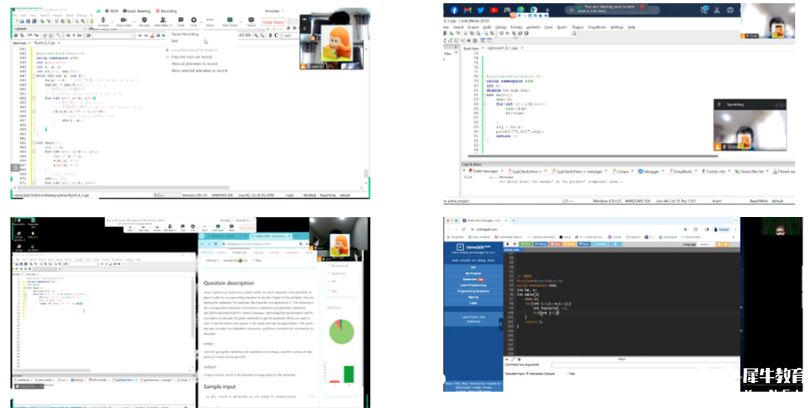Open the Chat icon in top-left Zoom toolbar

[x=181, y=20]
